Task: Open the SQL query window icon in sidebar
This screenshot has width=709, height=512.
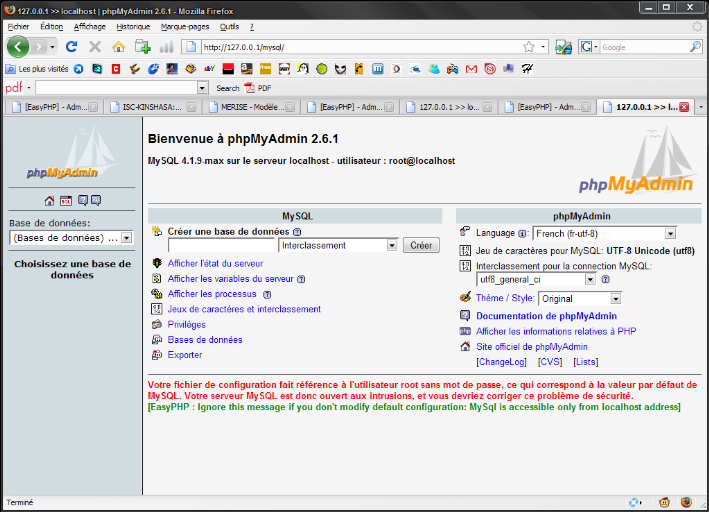Action: (65, 201)
